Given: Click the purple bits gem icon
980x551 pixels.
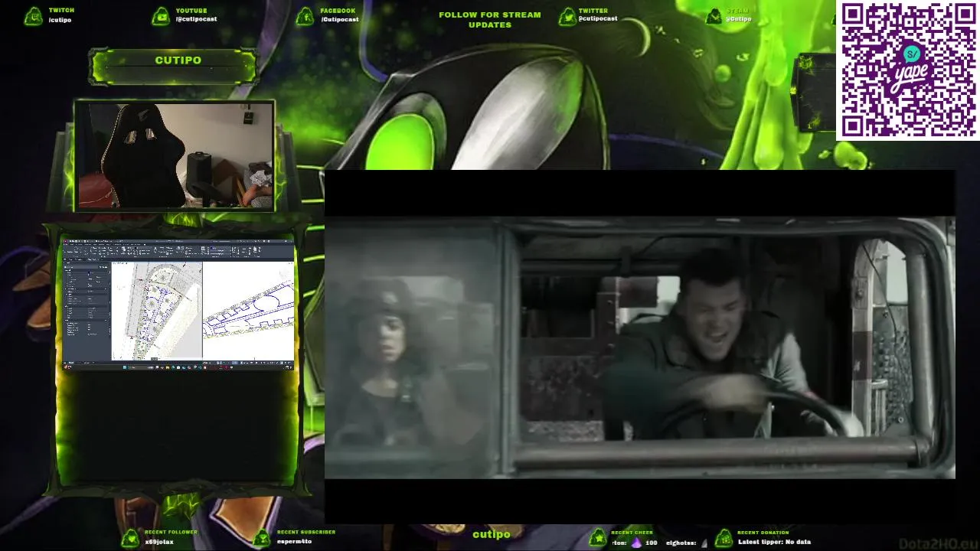Looking at the screenshot, I should (636, 543).
